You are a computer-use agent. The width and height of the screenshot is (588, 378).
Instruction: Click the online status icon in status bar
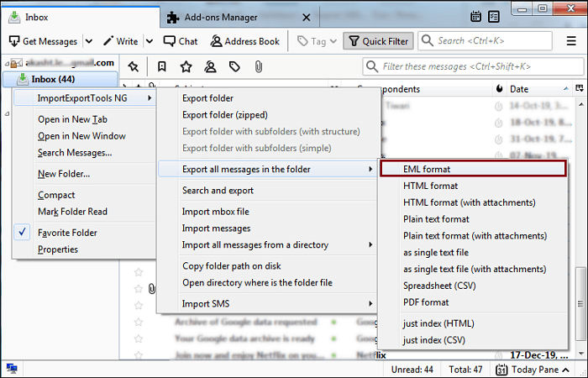pyautogui.click(x=12, y=369)
